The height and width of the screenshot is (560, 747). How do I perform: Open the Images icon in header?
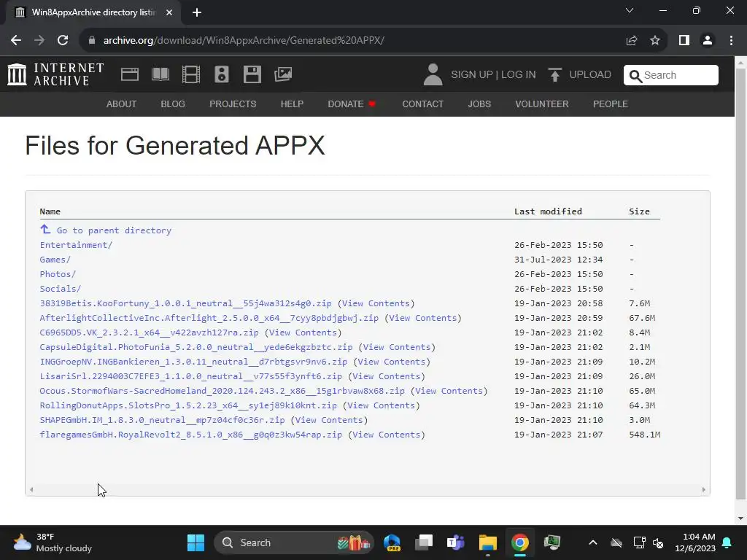click(x=283, y=74)
